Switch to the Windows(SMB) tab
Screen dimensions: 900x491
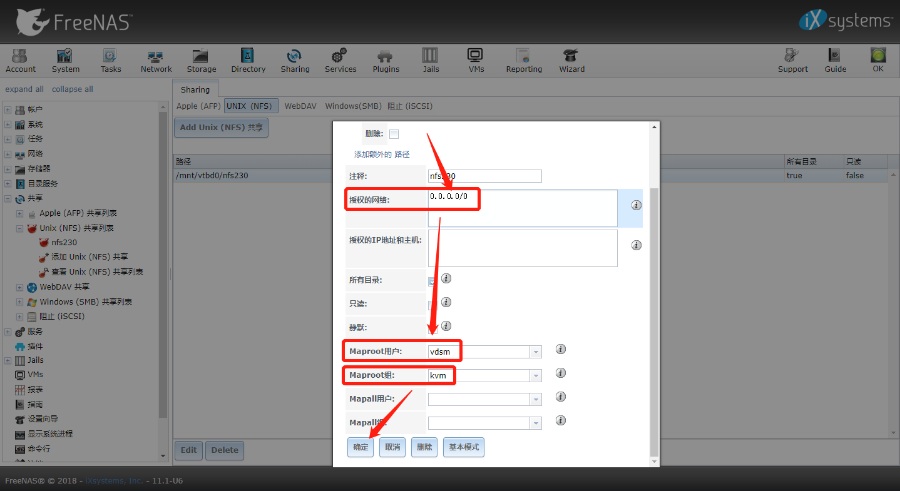(x=353, y=106)
